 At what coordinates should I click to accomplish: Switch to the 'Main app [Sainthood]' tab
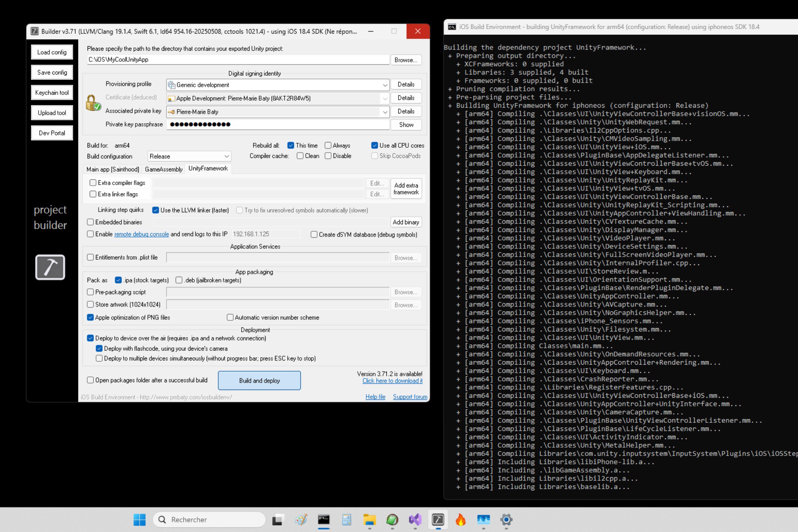coord(113,169)
